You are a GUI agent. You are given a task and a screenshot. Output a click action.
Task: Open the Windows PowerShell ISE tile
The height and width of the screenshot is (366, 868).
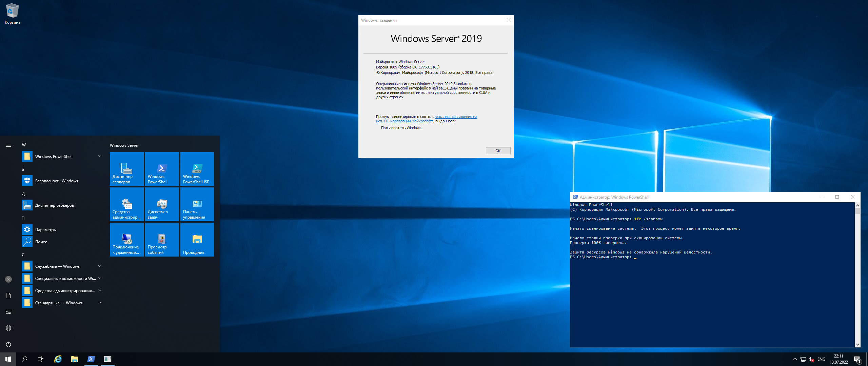(x=197, y=169)
